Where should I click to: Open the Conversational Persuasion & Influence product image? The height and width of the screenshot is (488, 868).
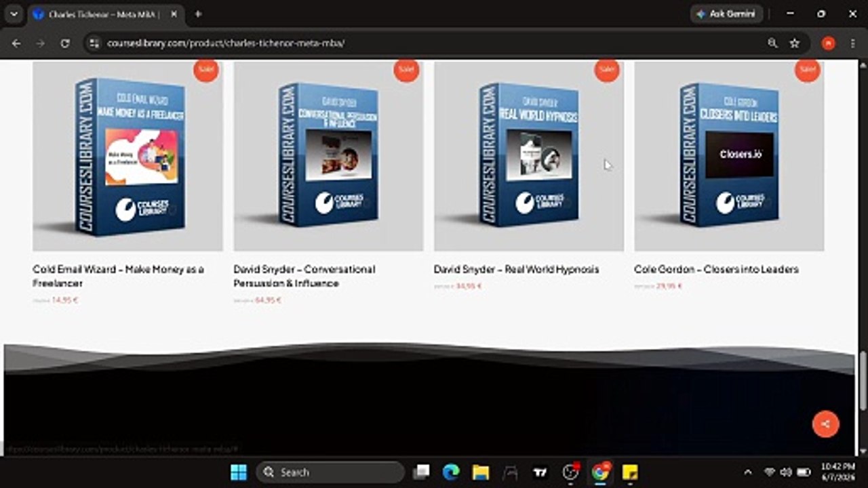coord(328,156)
